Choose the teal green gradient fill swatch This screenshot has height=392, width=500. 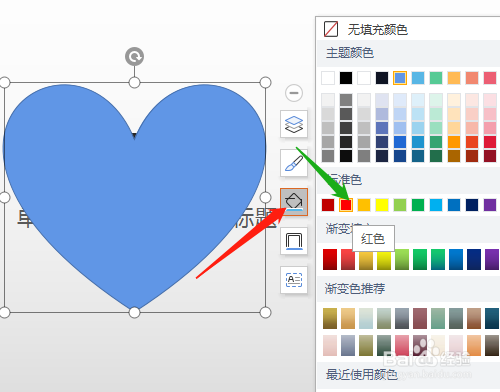tap(438, 259)
